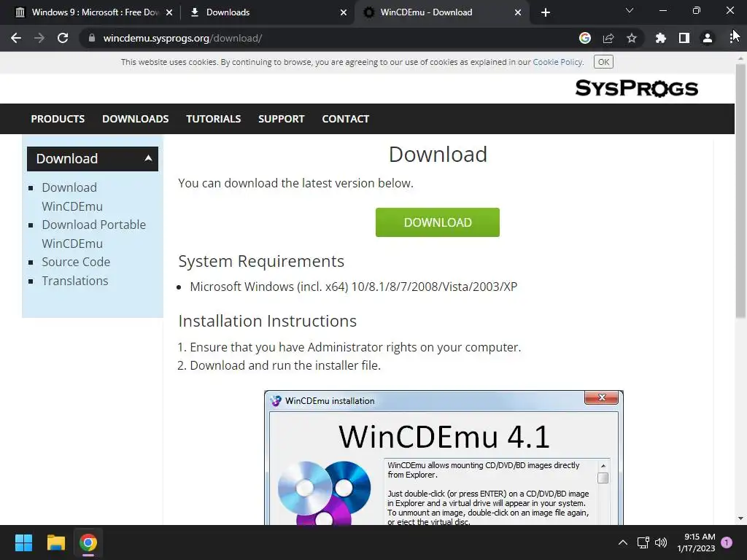This screenshot has height=560, width=747.
Task: Click the address bar URL
Action: [182, 38]
